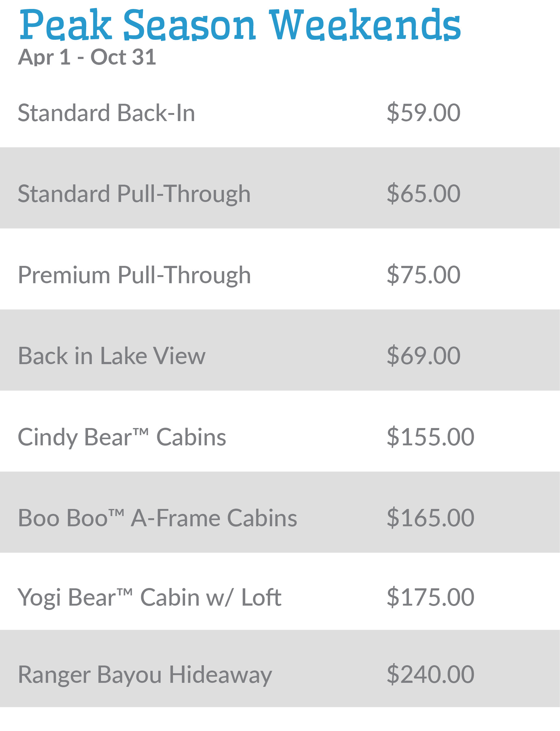Click the $75.00 rate
Image resolution: width=560 pixels, height=731 pixels.
(423, 275)
